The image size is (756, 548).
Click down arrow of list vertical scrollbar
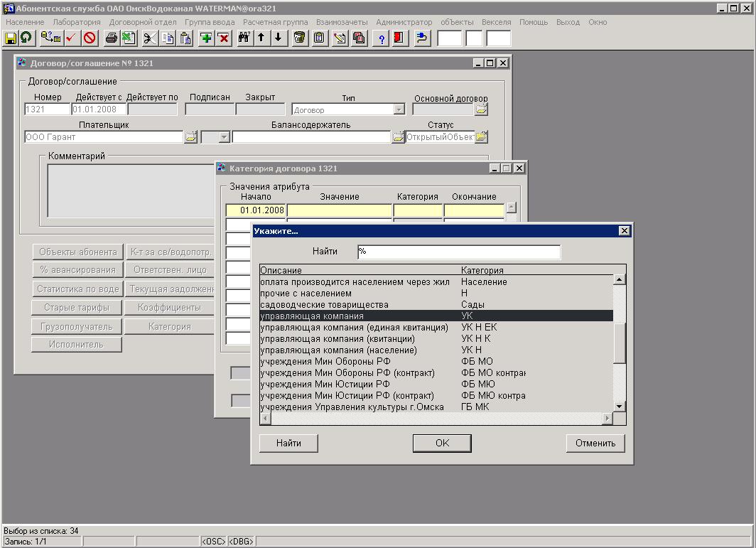(x=619, y=406)
